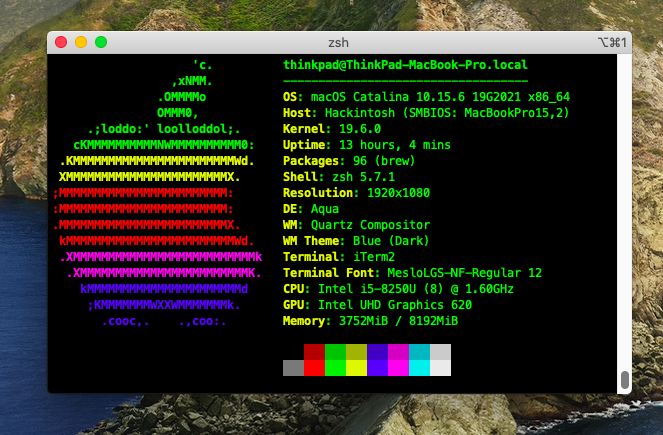Click the bright blue color block

coord(377,368)
